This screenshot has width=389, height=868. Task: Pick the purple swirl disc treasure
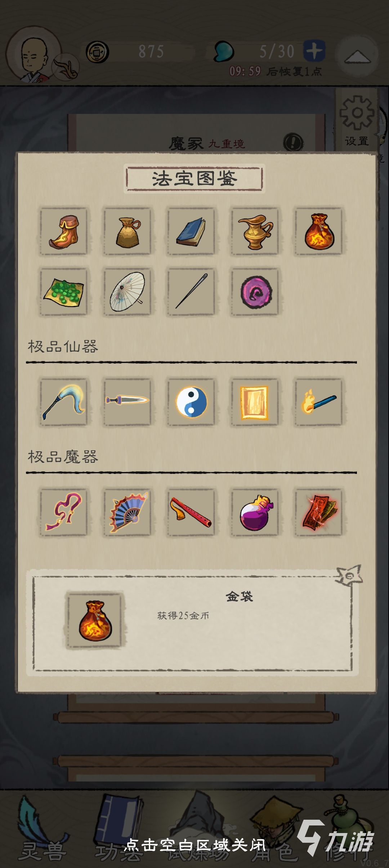255,292
